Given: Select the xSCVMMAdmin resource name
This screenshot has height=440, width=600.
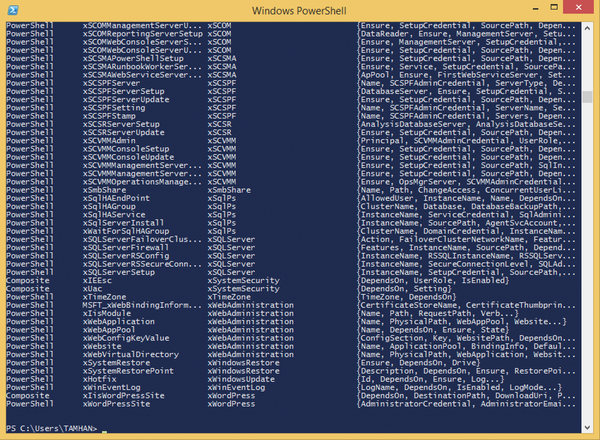Looking at the screenshot, I should point(109,141).
